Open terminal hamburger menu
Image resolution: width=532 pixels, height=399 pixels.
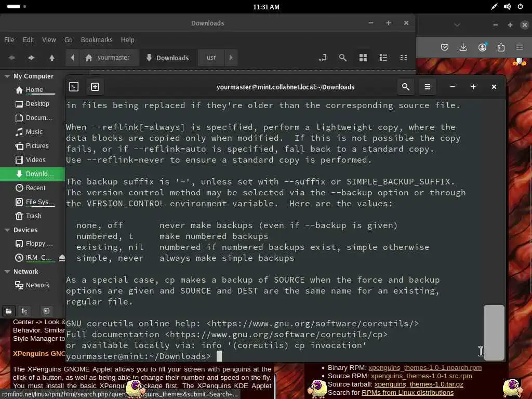point(428,87)
